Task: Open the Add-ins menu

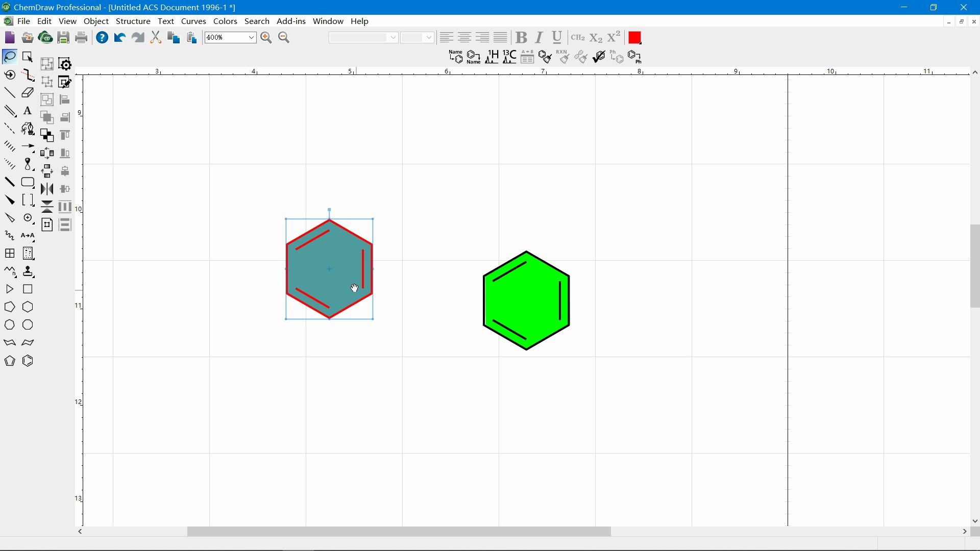Action: [x=291, y=21]
